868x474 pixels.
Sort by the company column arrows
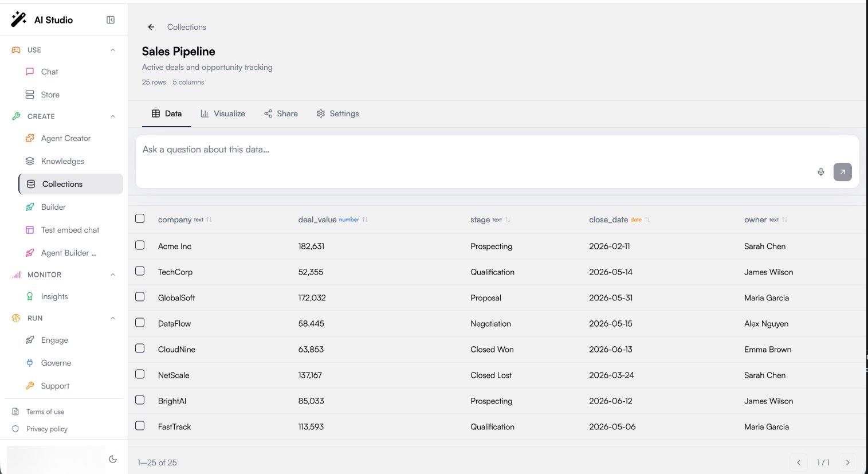tap(209, 220)
